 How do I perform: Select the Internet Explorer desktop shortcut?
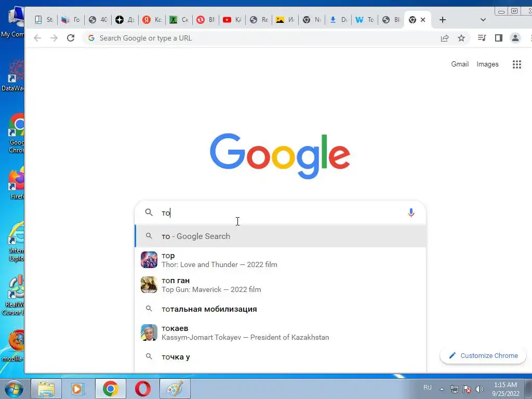tap(16, 242)
